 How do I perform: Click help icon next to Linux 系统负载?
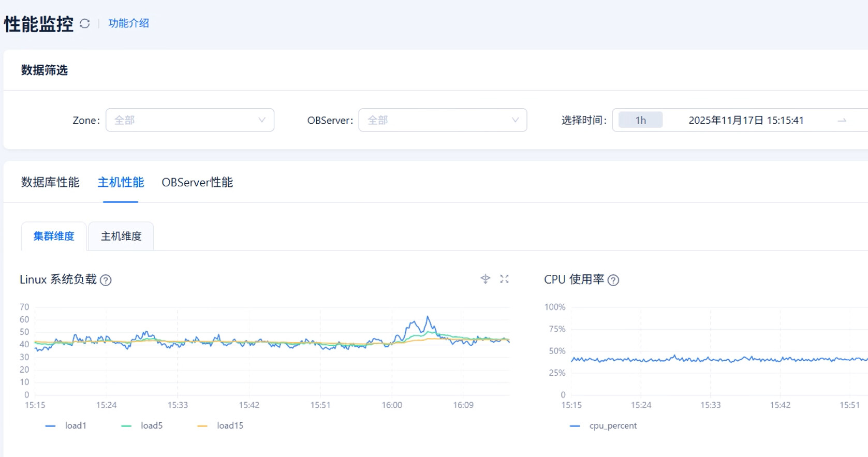[106, 280]
